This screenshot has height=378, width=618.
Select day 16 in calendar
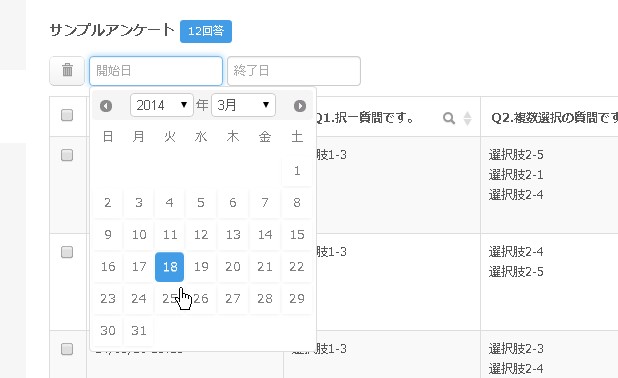(x=108, y=267)
